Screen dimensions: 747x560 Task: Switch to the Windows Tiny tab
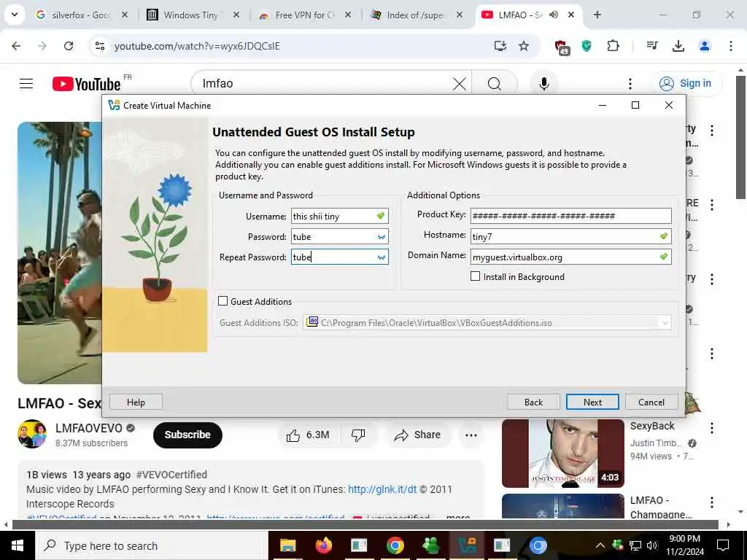pyautogui.click(x=190, y=15)
